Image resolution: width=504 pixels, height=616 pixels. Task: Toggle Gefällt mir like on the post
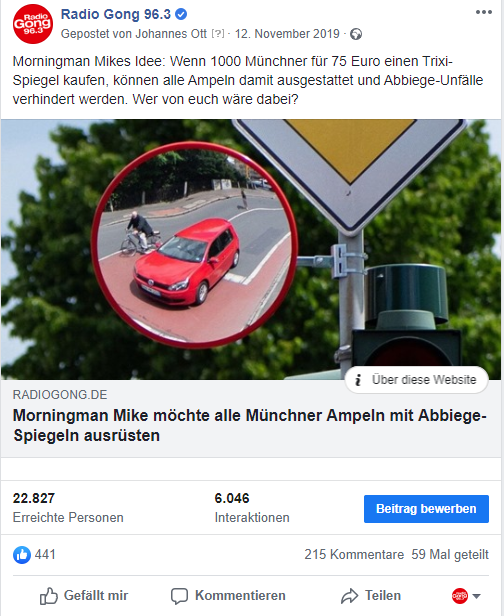[x=84, y=596]
